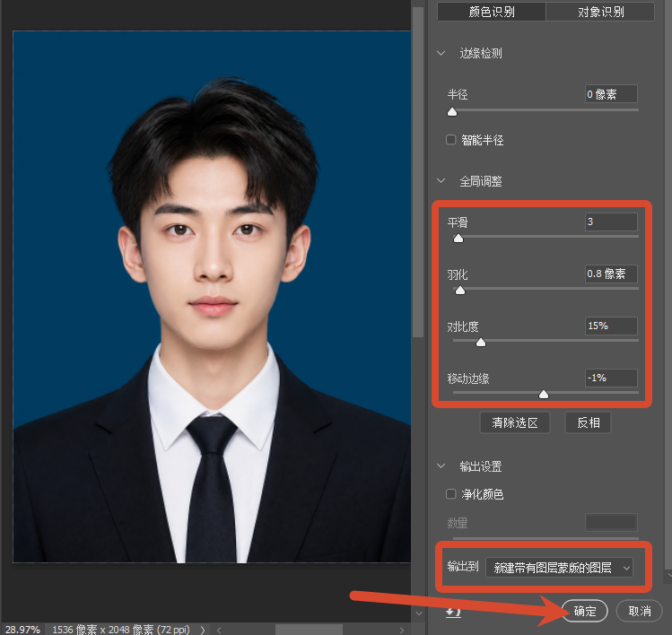Viewport: 672px width, 635px height.
Task: Collapse the 输出设置 section
Action: click(441, 465)
